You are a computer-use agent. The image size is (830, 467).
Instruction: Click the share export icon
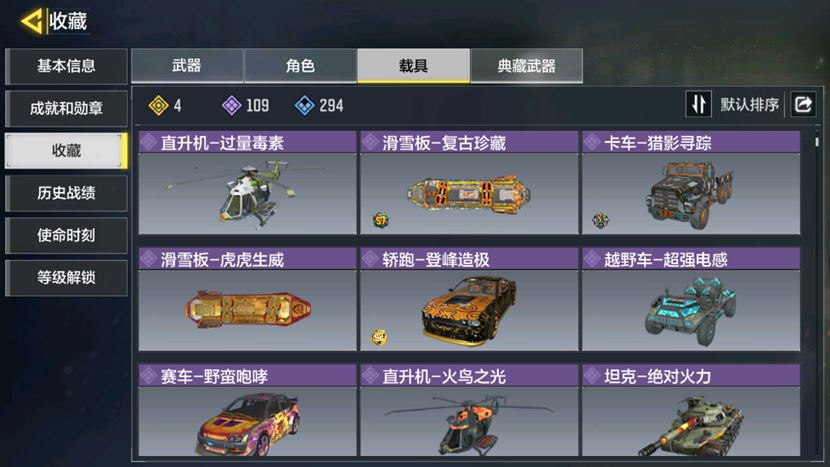tap(803, 104)
